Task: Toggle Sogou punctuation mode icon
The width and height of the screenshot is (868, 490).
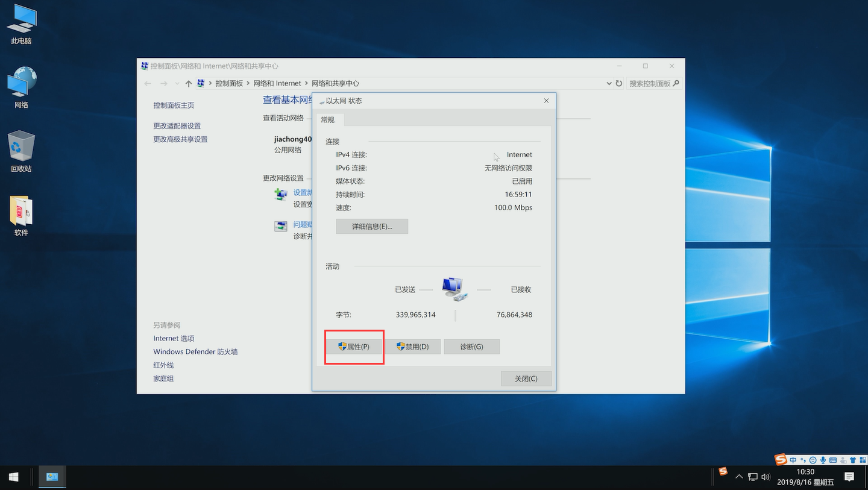Action: [803, 460]
